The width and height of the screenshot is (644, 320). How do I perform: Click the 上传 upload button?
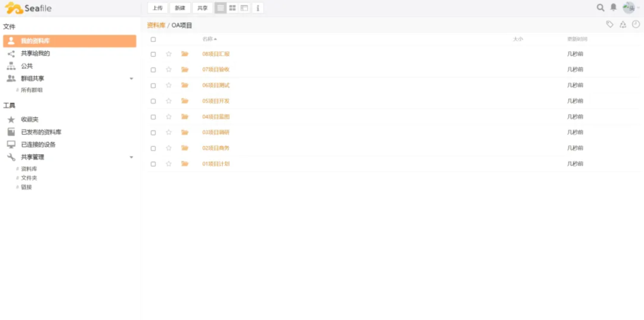tap(157, 8)
